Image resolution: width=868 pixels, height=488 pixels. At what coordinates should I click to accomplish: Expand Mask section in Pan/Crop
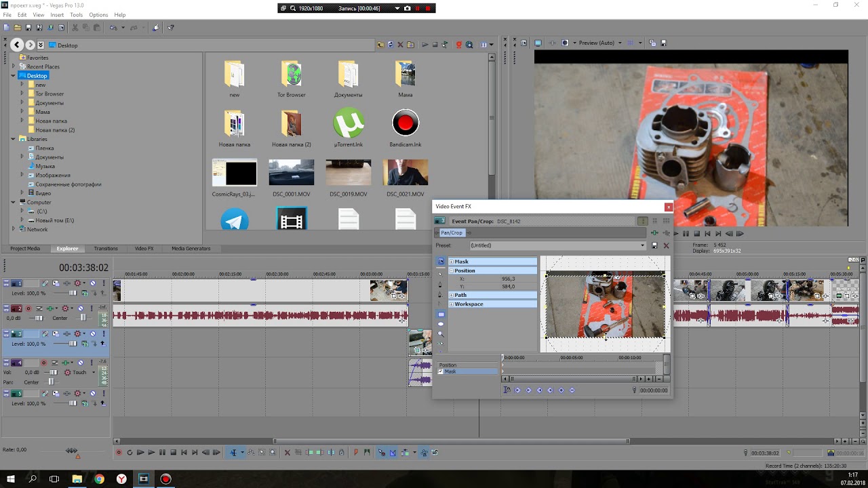coord(452,262)
